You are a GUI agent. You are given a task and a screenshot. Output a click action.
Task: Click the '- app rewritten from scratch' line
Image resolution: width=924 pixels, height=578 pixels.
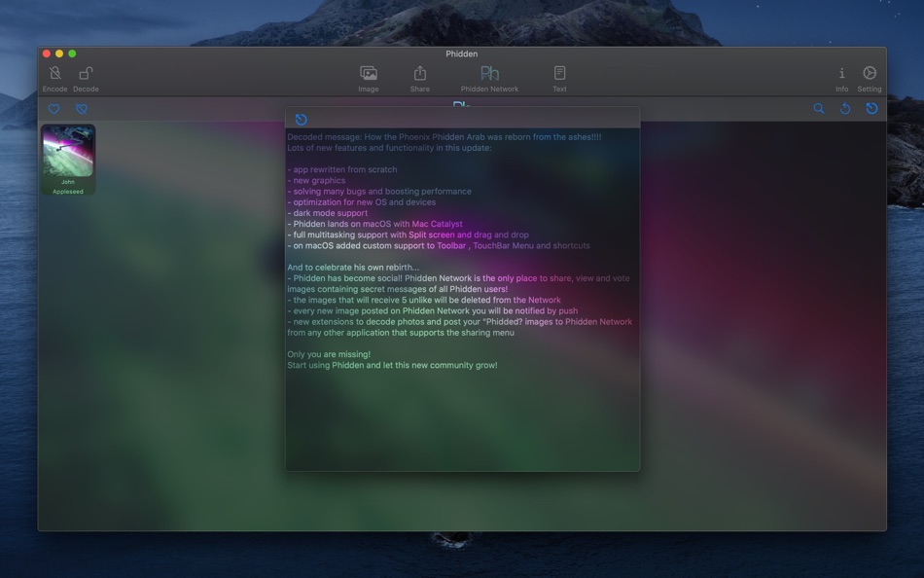(x=342, y=169)
